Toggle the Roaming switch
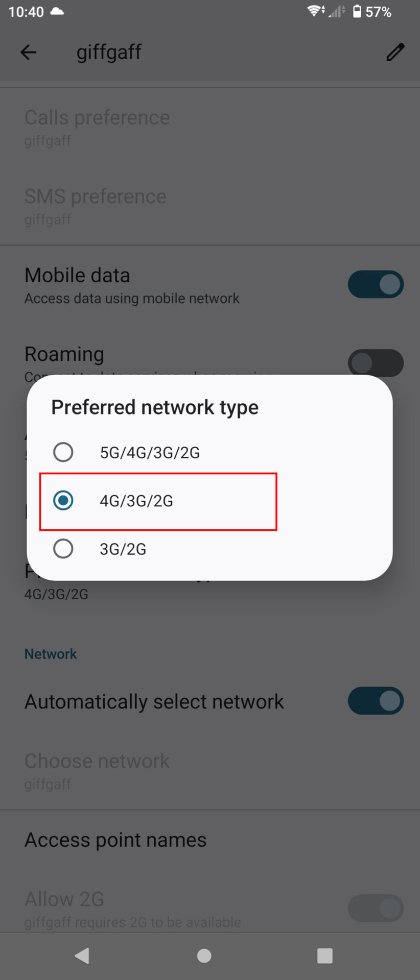Image resolution: width=420 pixels, height=980 pixels. 376,363
